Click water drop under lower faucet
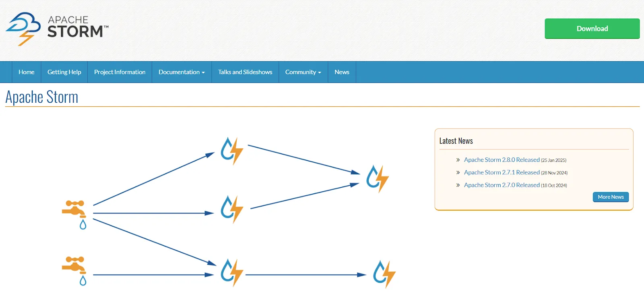This screenshot has width=644, height=294. coord(83,280)
